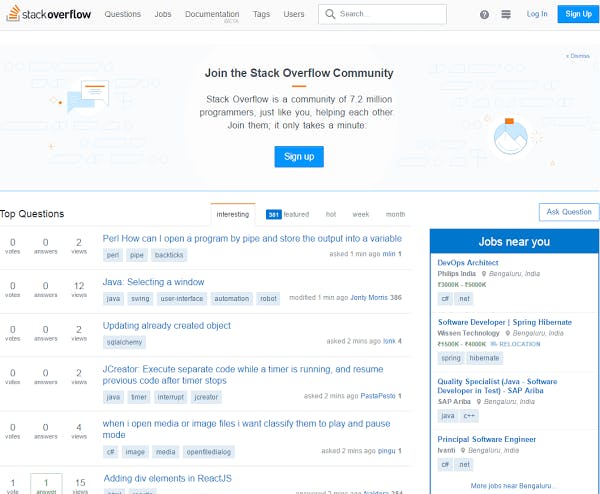Image resolution: width=600 pixels, height=494 pixels.
Task: Select the featured tab
Action: click(x=288, y=214)
